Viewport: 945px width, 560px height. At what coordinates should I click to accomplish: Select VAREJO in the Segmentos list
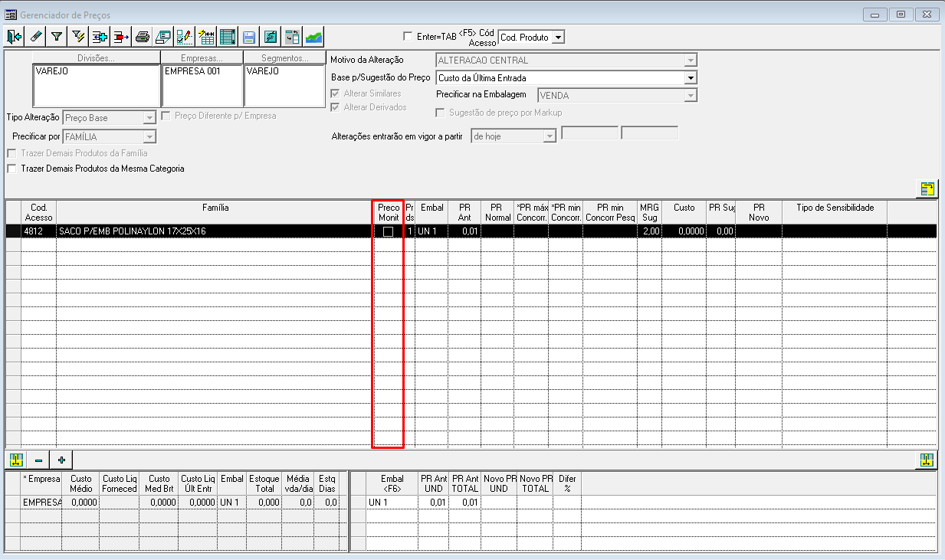262,71
